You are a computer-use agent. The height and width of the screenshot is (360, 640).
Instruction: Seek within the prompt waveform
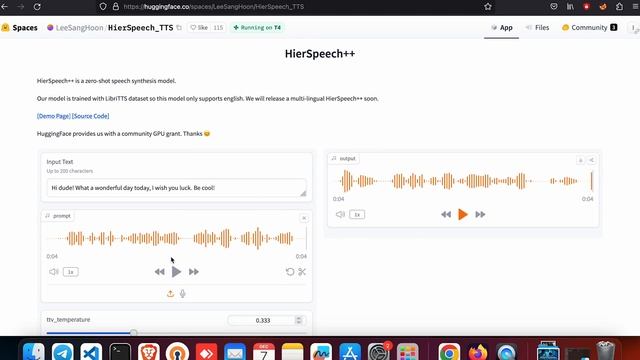176,238
